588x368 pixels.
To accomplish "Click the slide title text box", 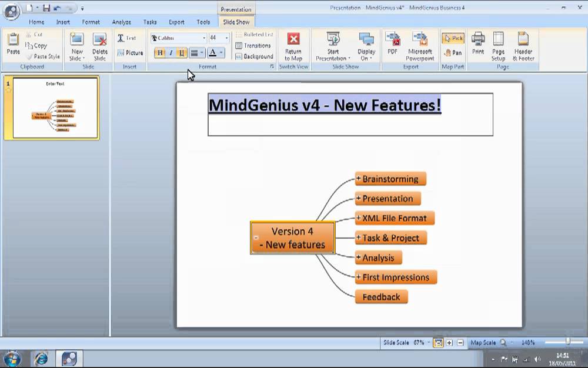I will click(x=350, y=115).
